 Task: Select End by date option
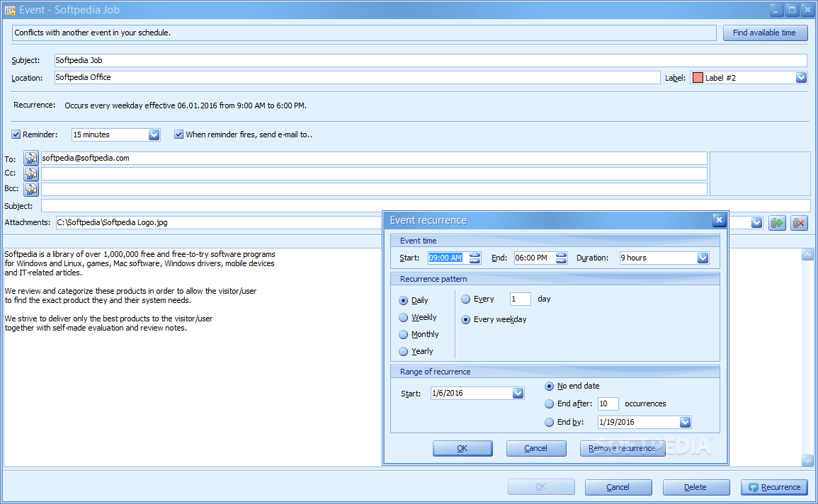(x=549, y=422)
